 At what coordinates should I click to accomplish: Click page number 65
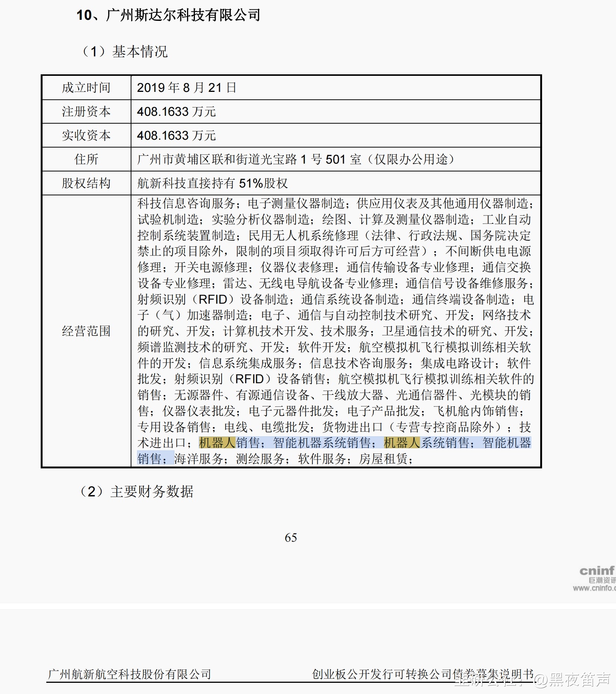(291, 538)
